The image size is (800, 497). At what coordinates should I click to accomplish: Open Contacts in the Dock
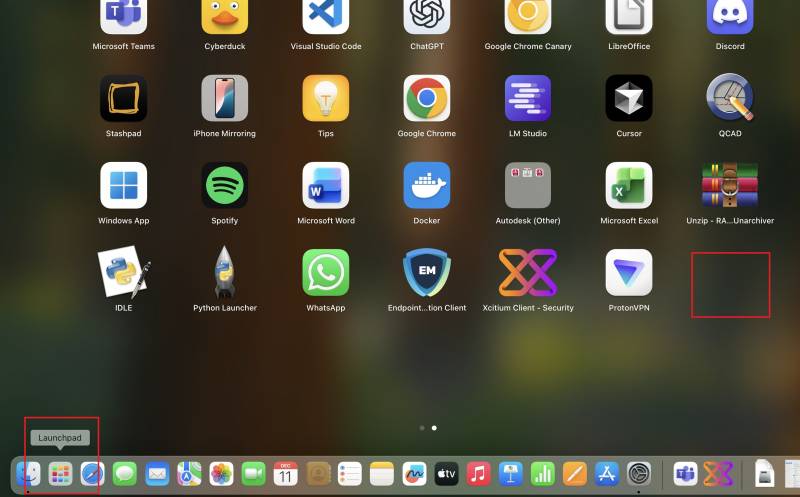click(318, 474)
